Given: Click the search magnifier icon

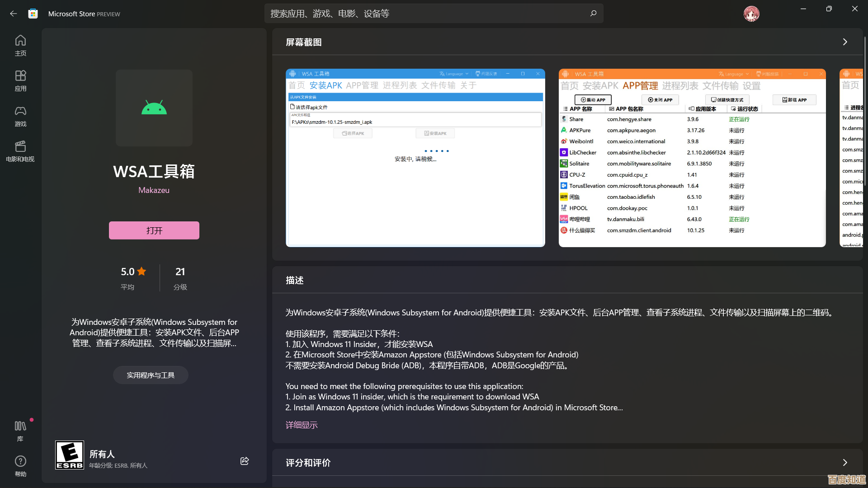Looking at the screenshot, I should click(593, 14).
